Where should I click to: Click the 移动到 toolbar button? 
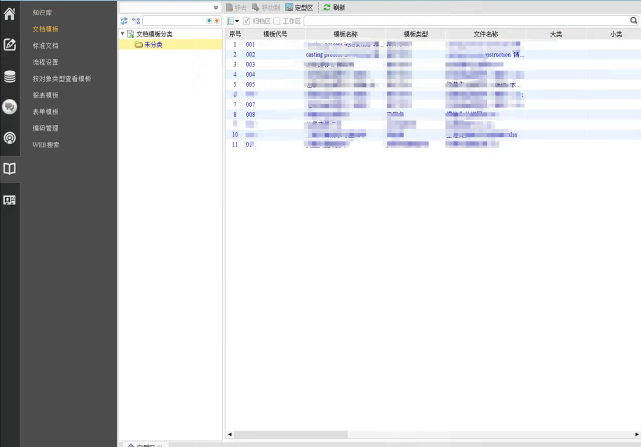point(266,7)
